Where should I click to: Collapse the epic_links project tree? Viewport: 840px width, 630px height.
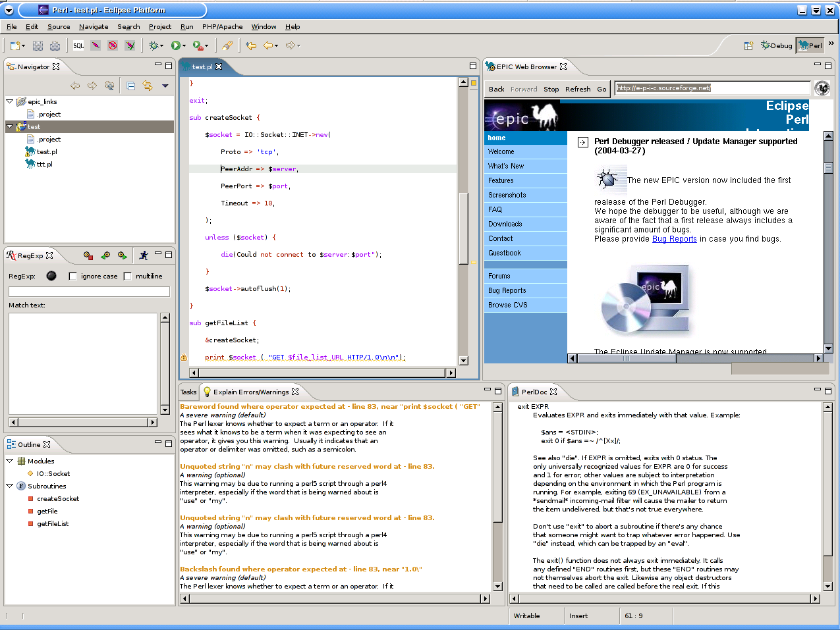pyautogui.click(x=10, y=101)
